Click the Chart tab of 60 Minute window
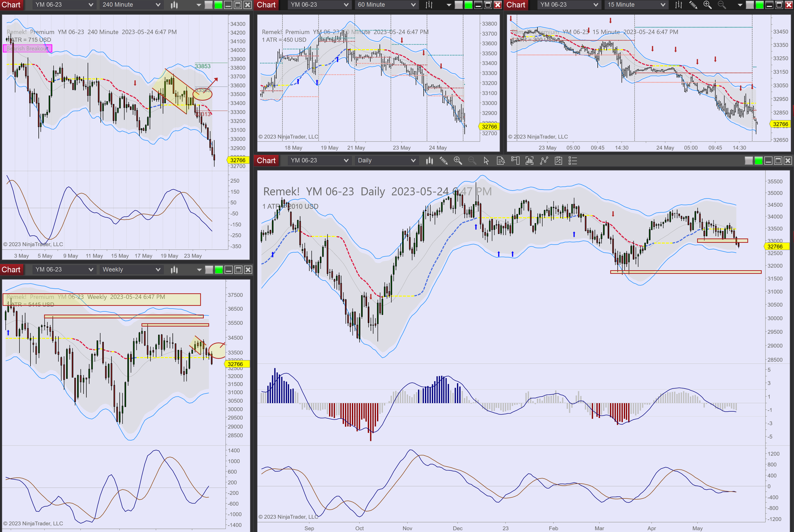This screenshot has height=532, width=794. [x=266, y=5]
